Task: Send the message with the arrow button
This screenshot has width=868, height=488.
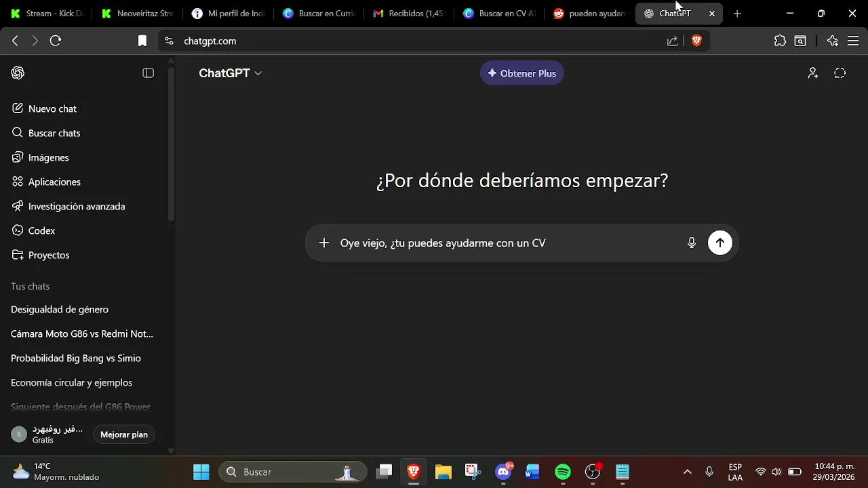Action: 720,243
